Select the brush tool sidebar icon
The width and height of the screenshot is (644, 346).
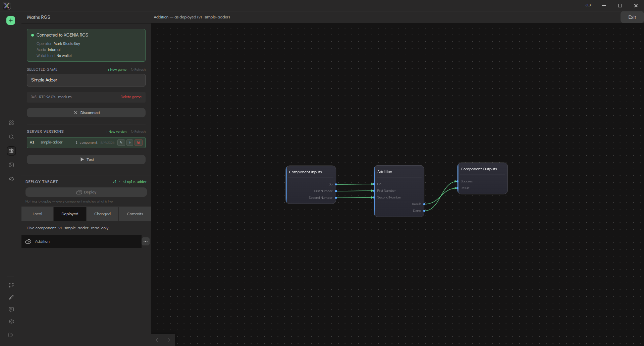coord(11,297)
